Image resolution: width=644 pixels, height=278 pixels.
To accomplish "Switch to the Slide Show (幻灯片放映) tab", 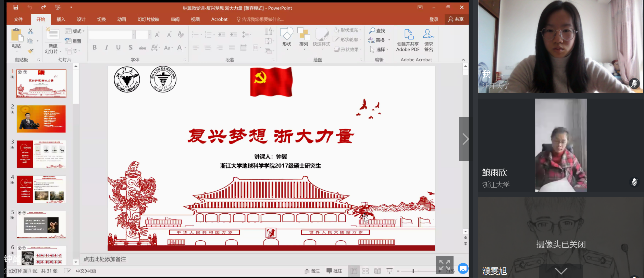I will click(x=148, y=20).
